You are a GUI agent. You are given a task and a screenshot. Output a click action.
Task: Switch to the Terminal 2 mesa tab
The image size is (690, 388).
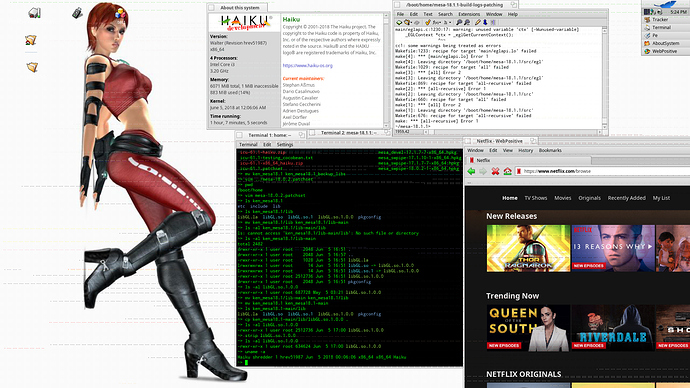[x=348, y=132]
